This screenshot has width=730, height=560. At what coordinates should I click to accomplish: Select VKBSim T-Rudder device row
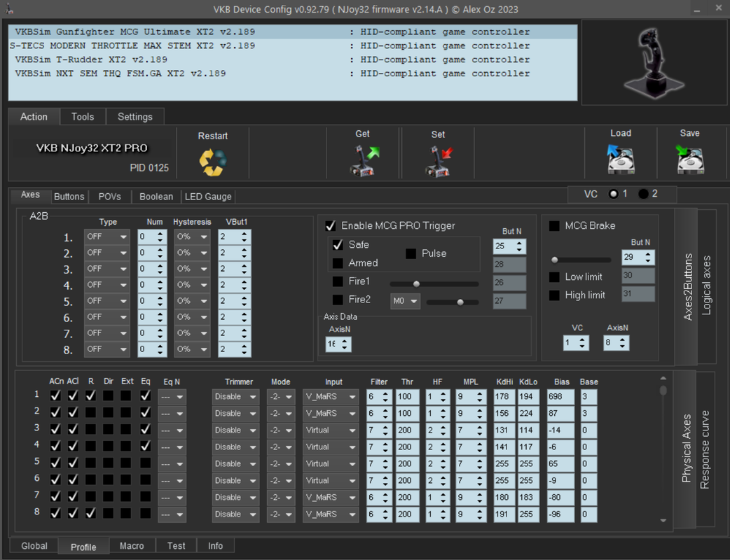tap(292, 60)
